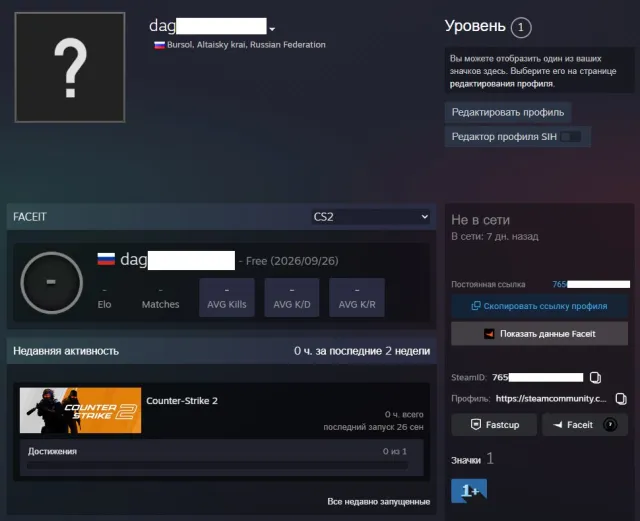640x521 pixels.
Task: Click the AVG K/D stat box
Action: click(x=292, y=297)
